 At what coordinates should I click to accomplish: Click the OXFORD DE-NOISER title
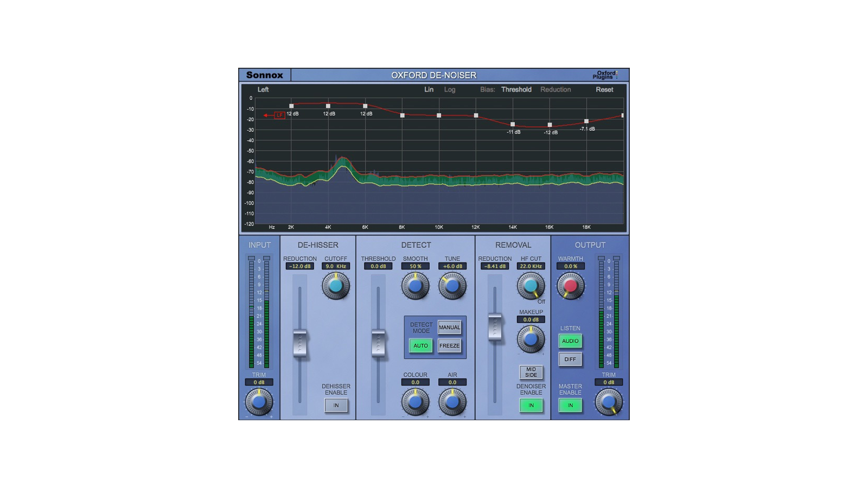pyautogui.click(x=434, y=75)
